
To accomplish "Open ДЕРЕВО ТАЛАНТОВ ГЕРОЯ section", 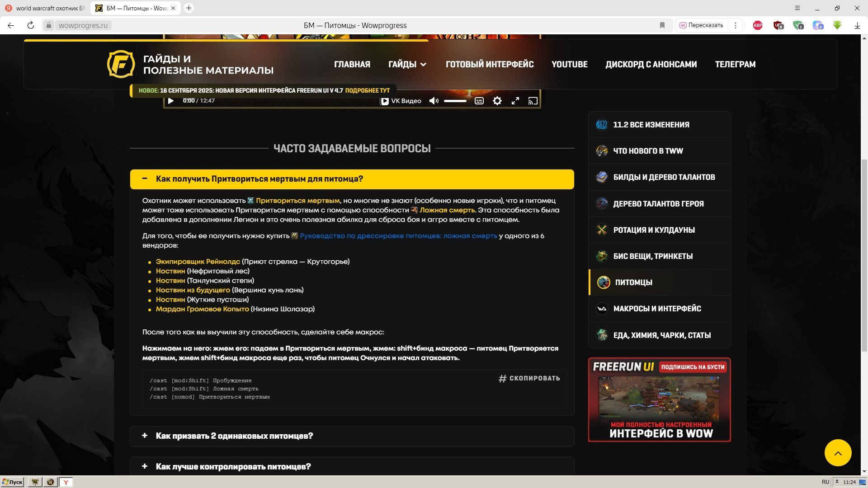I will click(x=659, y=204).
